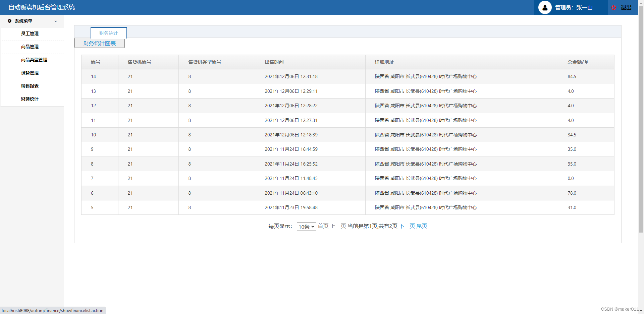Click the system menu gear icon
Screen dimensions: 644x314
(9, 21)
